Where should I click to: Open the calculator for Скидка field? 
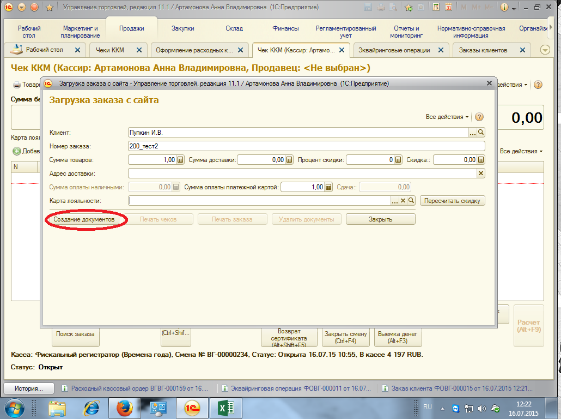481,160
